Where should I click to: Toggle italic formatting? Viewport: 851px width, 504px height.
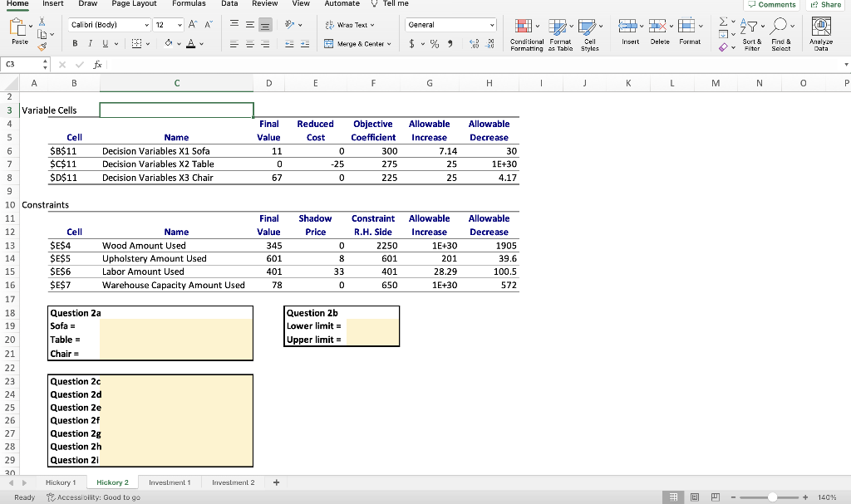tap(90, 43)
